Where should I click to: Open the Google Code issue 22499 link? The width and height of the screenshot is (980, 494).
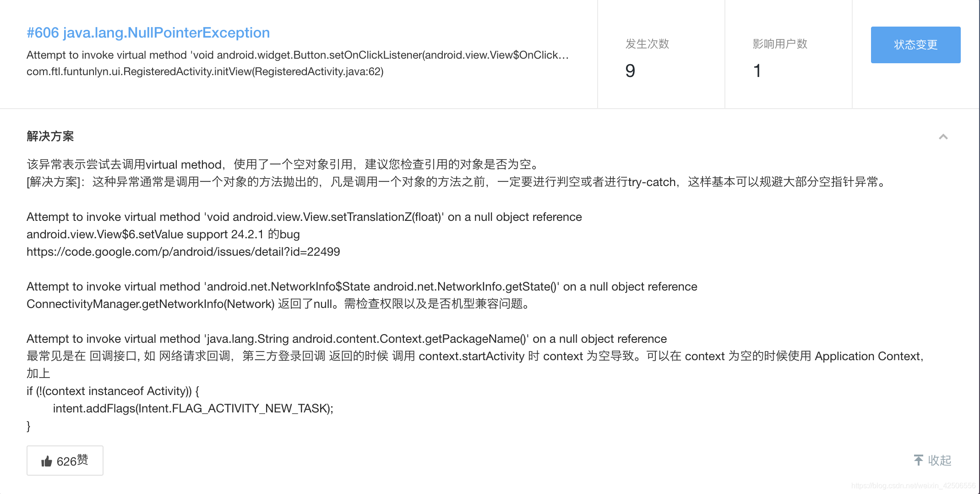(x=183, y=252)
